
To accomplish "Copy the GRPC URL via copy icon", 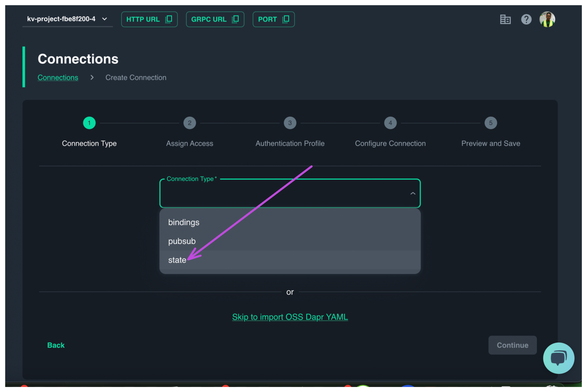I will point(235,19).
